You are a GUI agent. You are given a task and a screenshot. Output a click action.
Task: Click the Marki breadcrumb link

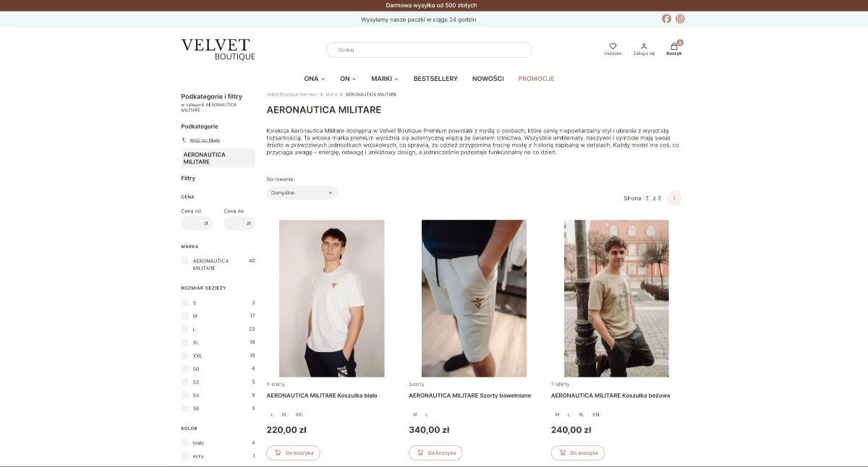pyautogui.click(x=331, y=95)
